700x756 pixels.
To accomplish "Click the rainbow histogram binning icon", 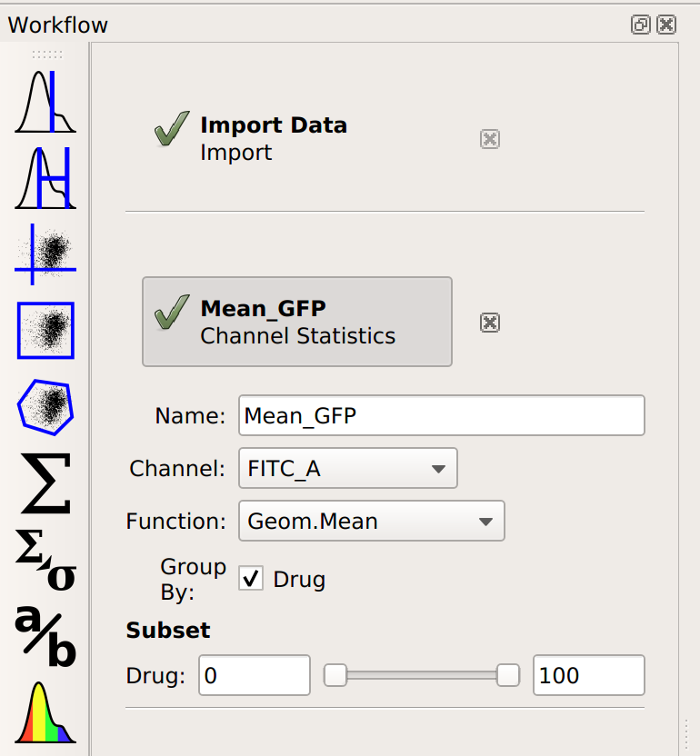I will pyautogui.click(x=45, y=712).
